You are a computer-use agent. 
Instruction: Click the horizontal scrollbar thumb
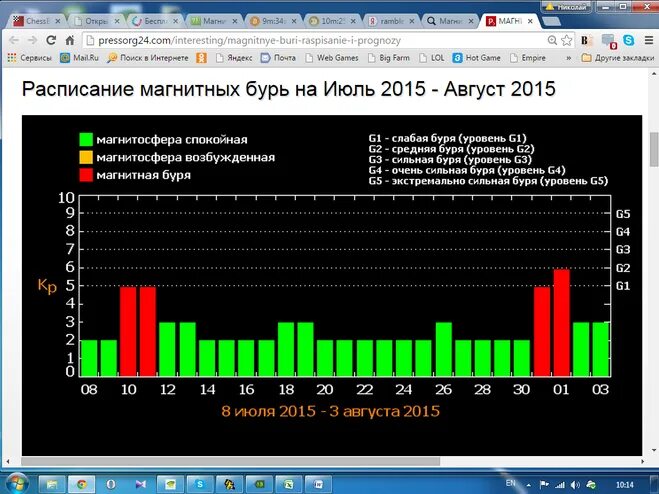point(230,461)
